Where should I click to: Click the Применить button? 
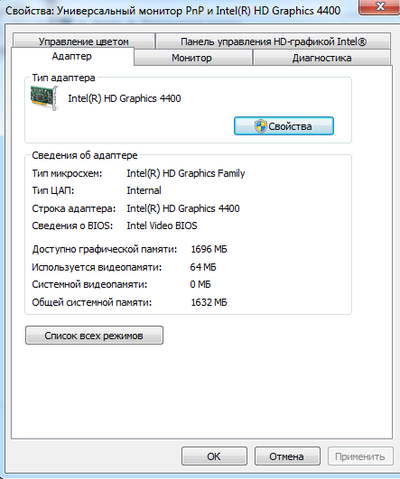coord(360,456)
